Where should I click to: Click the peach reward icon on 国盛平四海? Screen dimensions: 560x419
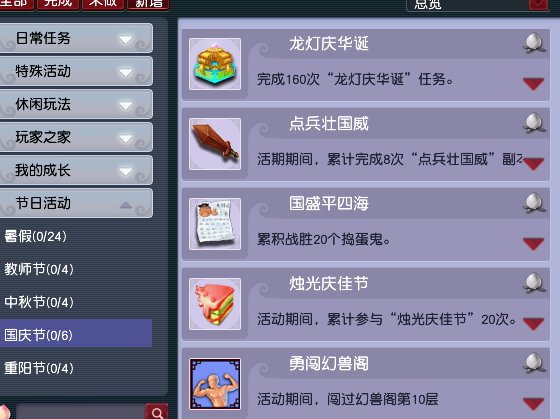coord(534,203)
